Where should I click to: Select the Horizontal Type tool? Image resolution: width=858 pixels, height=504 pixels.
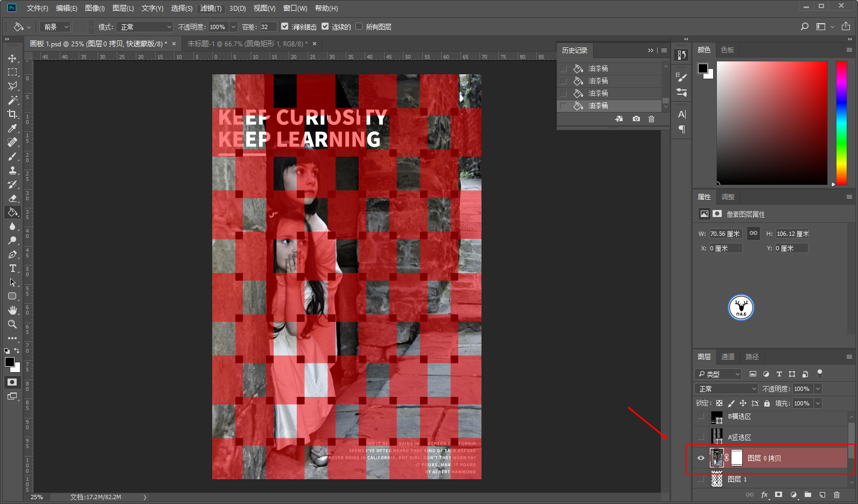click(12, 268)
